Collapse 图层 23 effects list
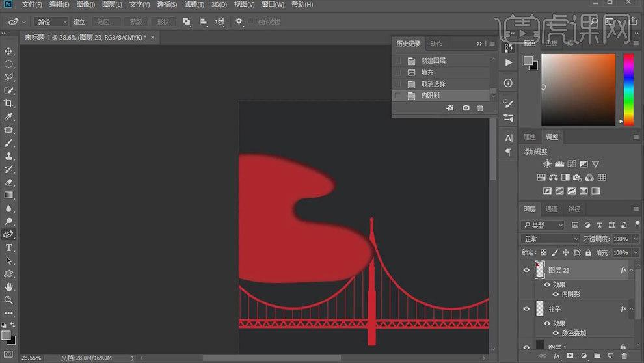 [632, 270]
